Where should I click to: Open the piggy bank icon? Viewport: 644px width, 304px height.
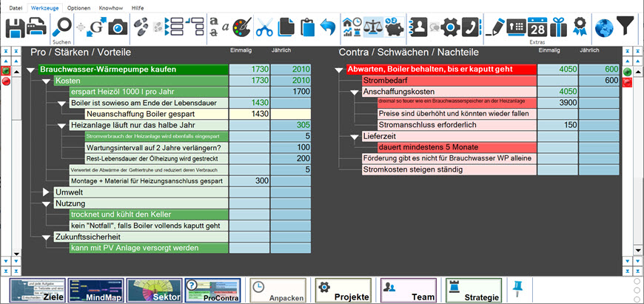pyautogui.click(x=396, y=28)
